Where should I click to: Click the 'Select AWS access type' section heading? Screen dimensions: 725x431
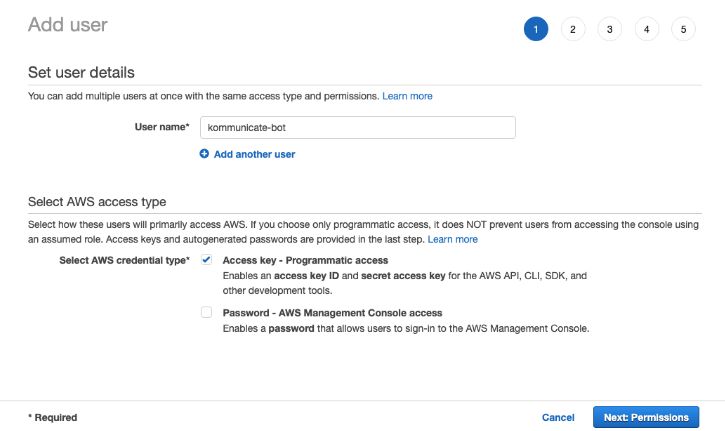tap(96, 202)
